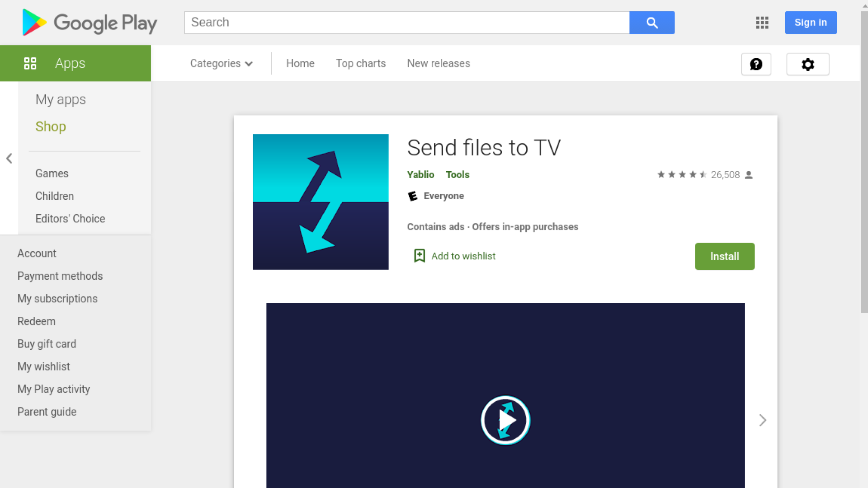Click the Google Play logo
The width and height of the screenshot is (868, 488).
(x=89, y=23)
